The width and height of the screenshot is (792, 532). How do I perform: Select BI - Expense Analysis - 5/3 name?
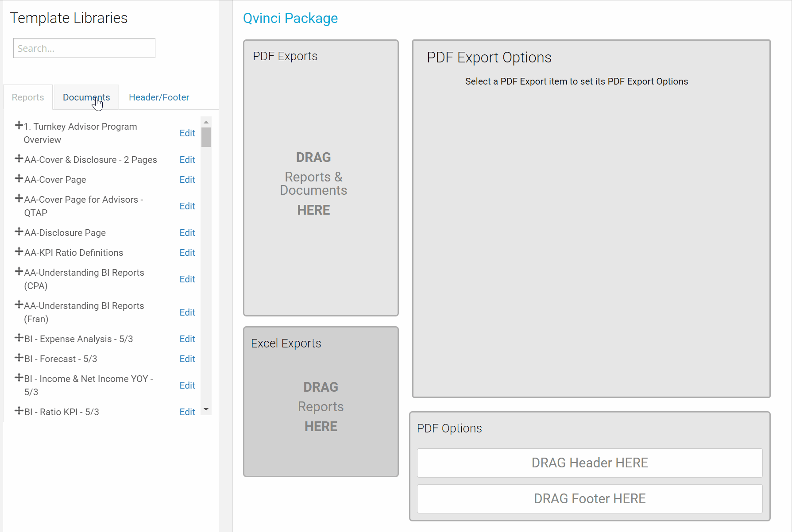tap(79, 339)
